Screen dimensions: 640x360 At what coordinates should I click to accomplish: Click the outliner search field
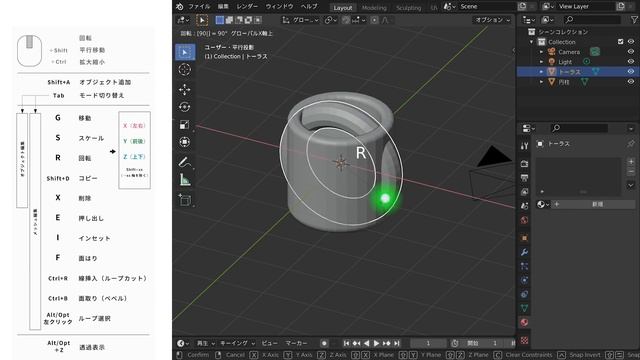point(592,20)
